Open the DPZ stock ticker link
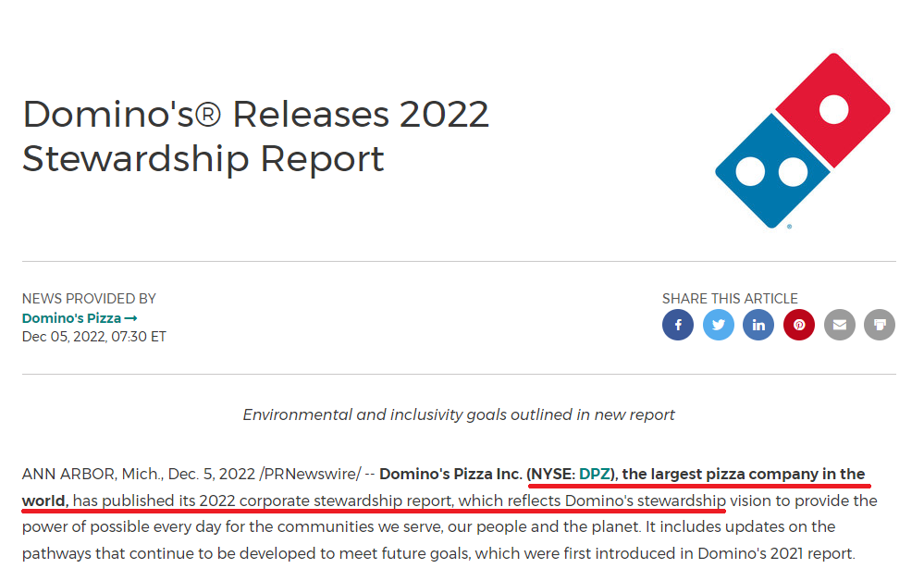Screen dimensions: 924x581 (x=595, y=474)
